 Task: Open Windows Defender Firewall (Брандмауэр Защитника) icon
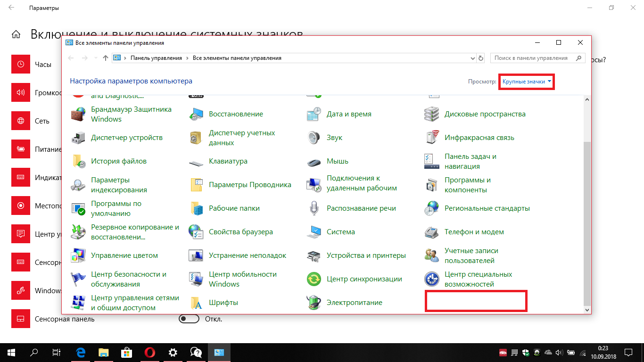[x=78, y=114]
